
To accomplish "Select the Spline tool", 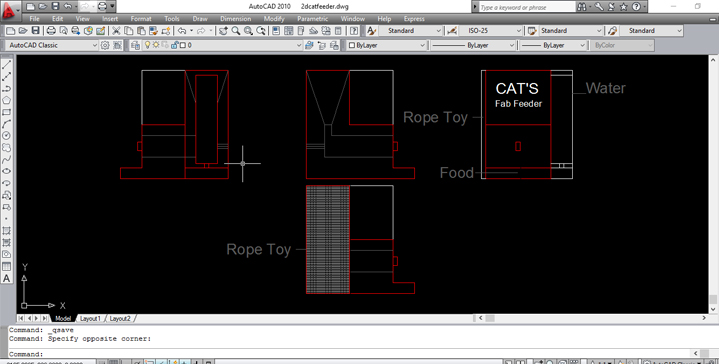I will [6, 160].
